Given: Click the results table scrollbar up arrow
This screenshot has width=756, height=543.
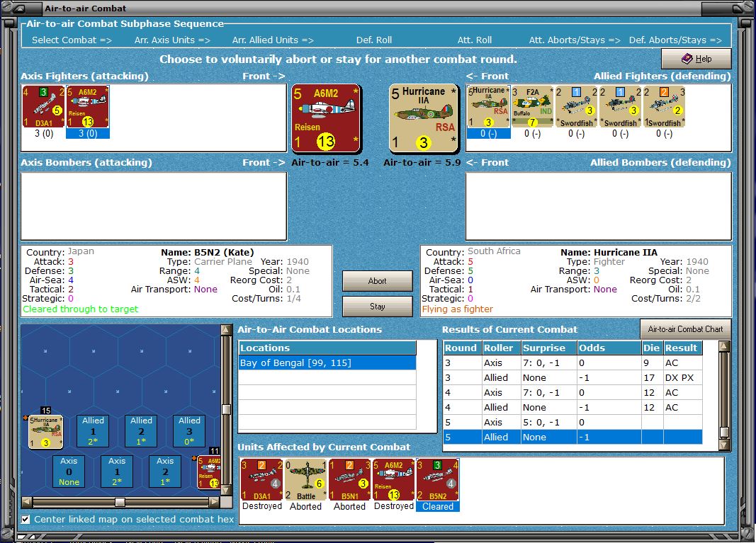Looking at the screenshot, I should pyautogui.click(x=724, y=346).
